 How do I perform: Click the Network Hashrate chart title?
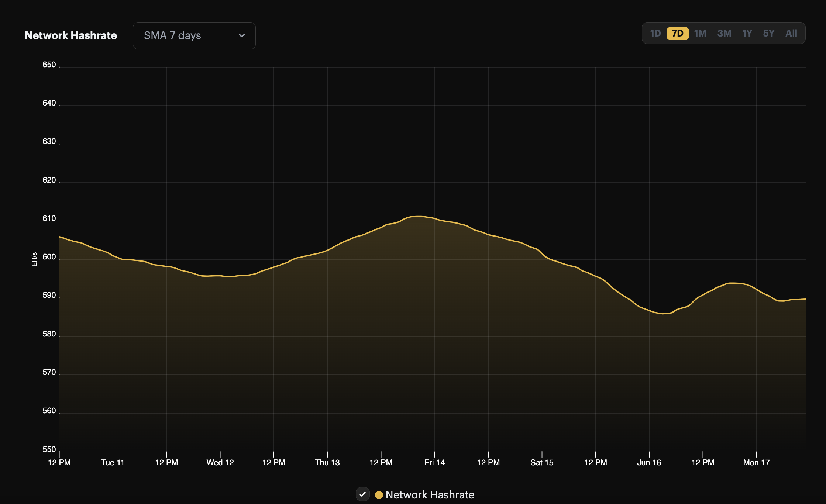70,35
